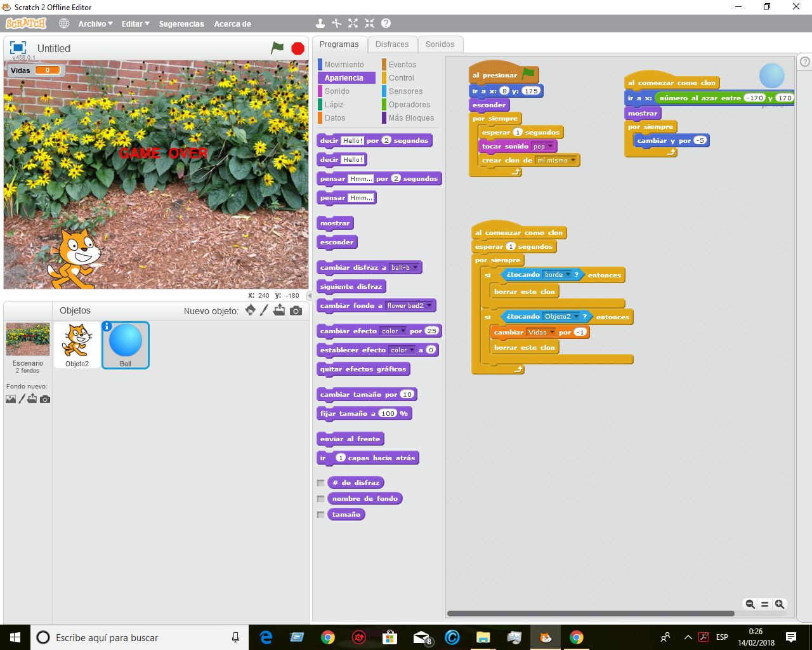Enable the 'nombre de fondo' monitor checkbox
Image resolution: width=812 pixels, height=650 pixels.
pos(321,498)
